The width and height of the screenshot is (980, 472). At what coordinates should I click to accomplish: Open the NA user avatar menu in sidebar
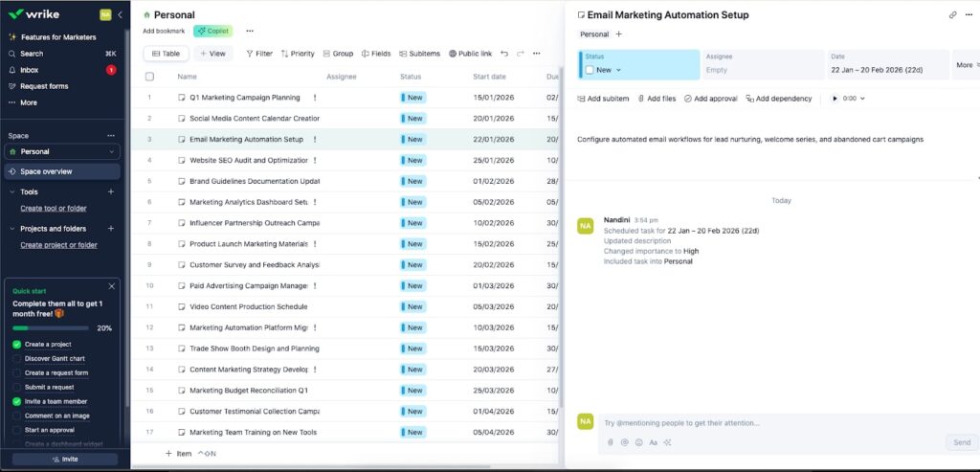105,14
